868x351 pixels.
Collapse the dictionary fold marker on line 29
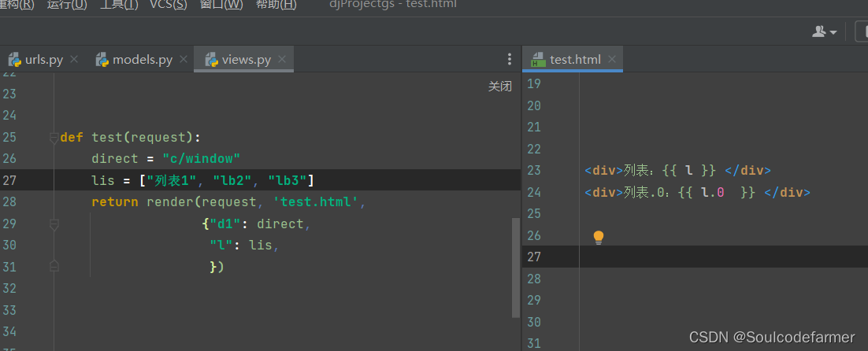tap(54, 224)
